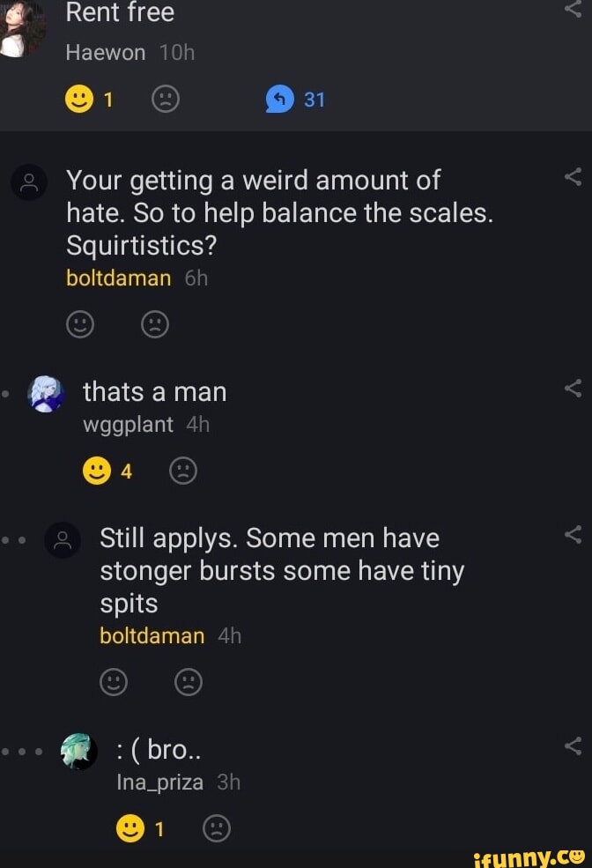This screenshot has height=868, width=592.
Task: Share boltdaman's 'Still applys' reply
Action: click(x=573, y=533)
